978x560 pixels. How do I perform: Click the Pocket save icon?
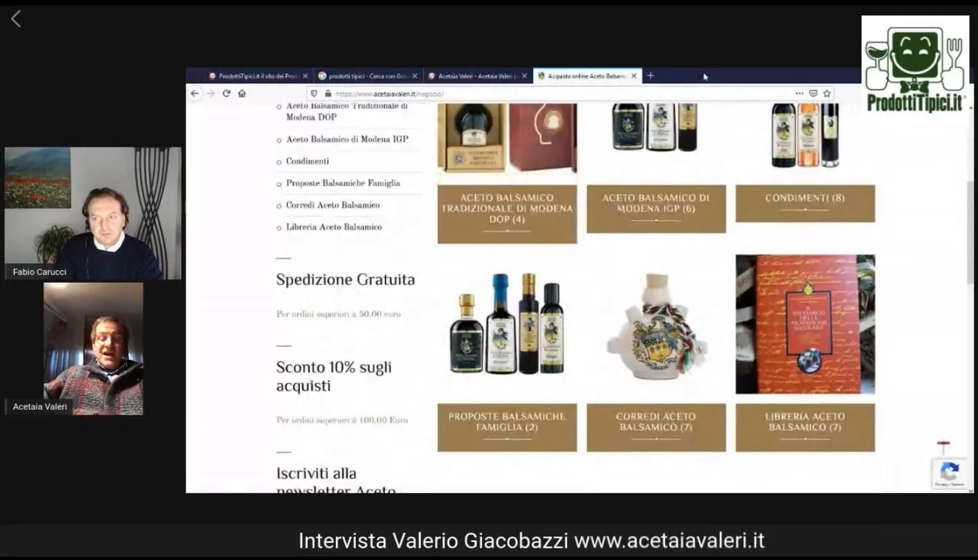[813, 94]
